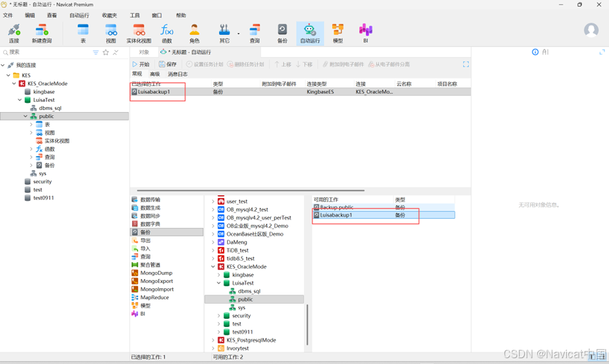Open the 工具 (Tools) menu
This screenshot has width=609, height=364.
pyautogui.click(x=135, y=15)
